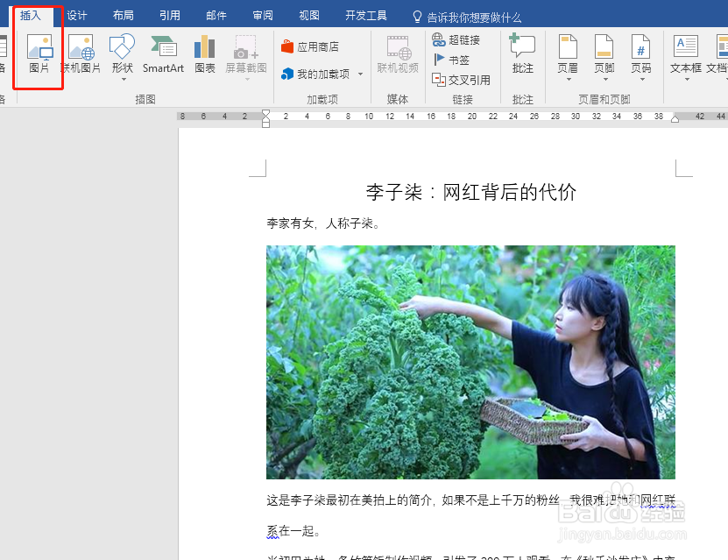The width and height of the screenshot is (728, 560).
Task: Expand the 页码 dropdown arrow
Action: pyautogui.click(x=641, y=80)
